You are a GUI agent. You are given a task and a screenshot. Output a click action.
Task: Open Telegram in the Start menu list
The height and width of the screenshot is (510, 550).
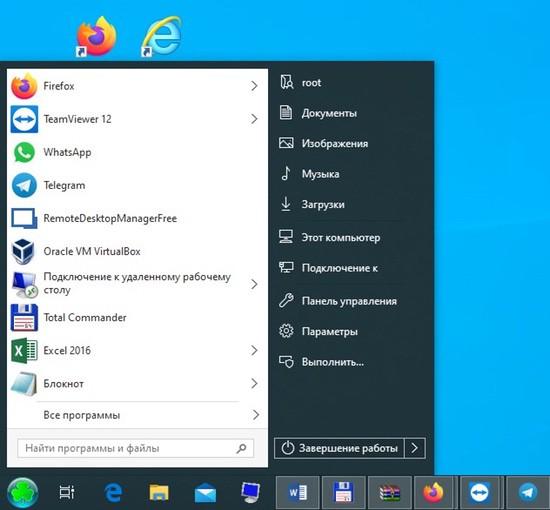point(137,185)
